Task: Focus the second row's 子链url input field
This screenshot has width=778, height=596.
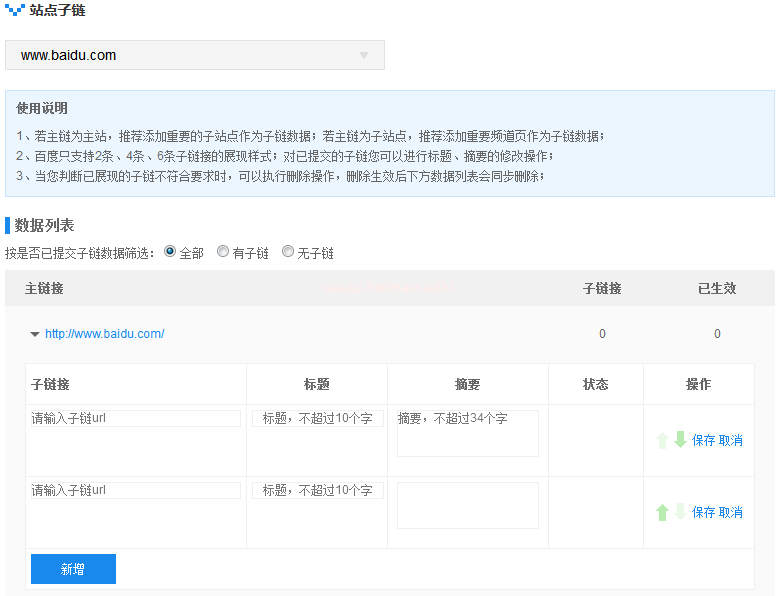Action: click(136, 490)
